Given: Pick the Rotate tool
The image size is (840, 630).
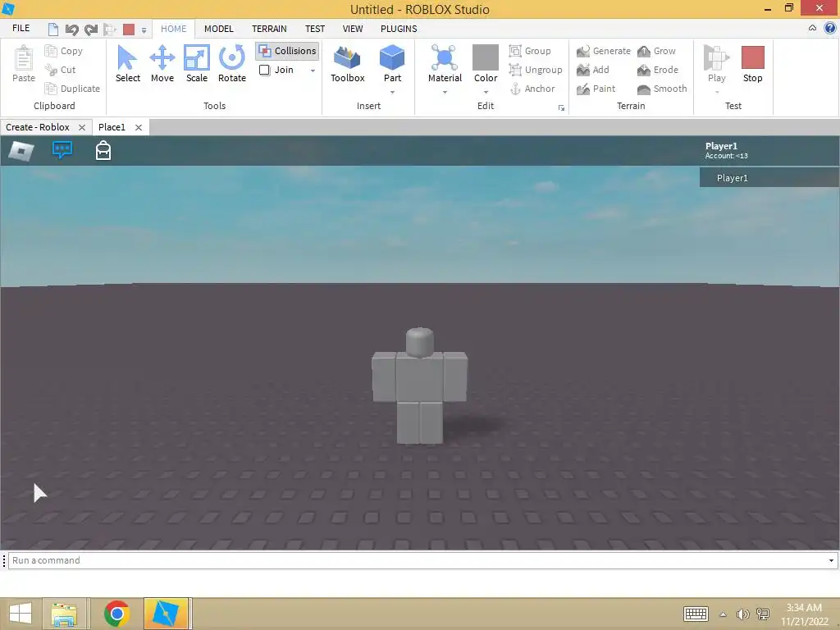Looking at the screenshot, I should tap(232, 64).
